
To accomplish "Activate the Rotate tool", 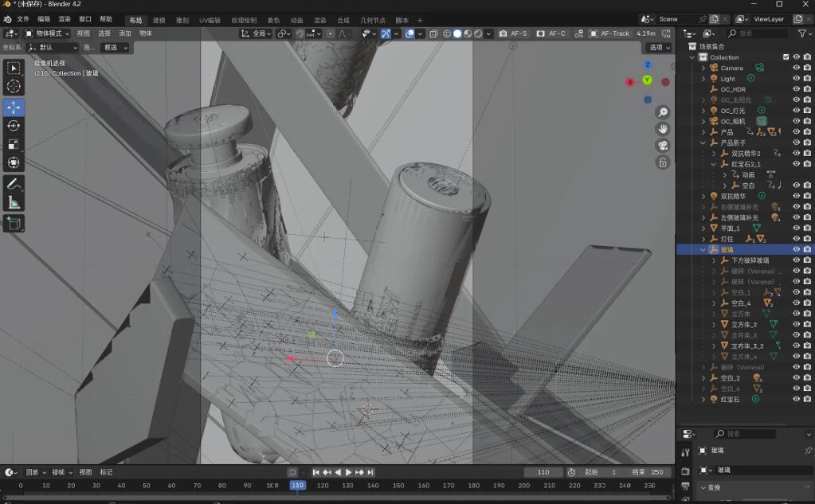I will (x=14, y=126).
